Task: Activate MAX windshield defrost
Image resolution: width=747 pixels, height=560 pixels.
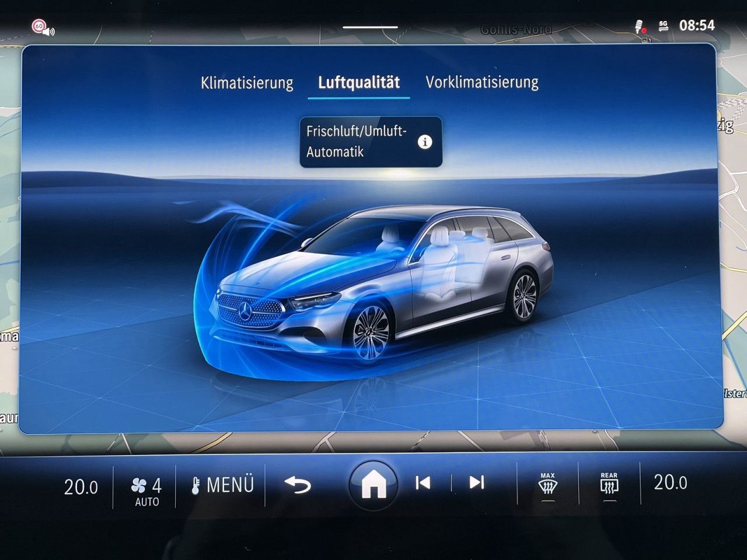Action: pos(547,485)
